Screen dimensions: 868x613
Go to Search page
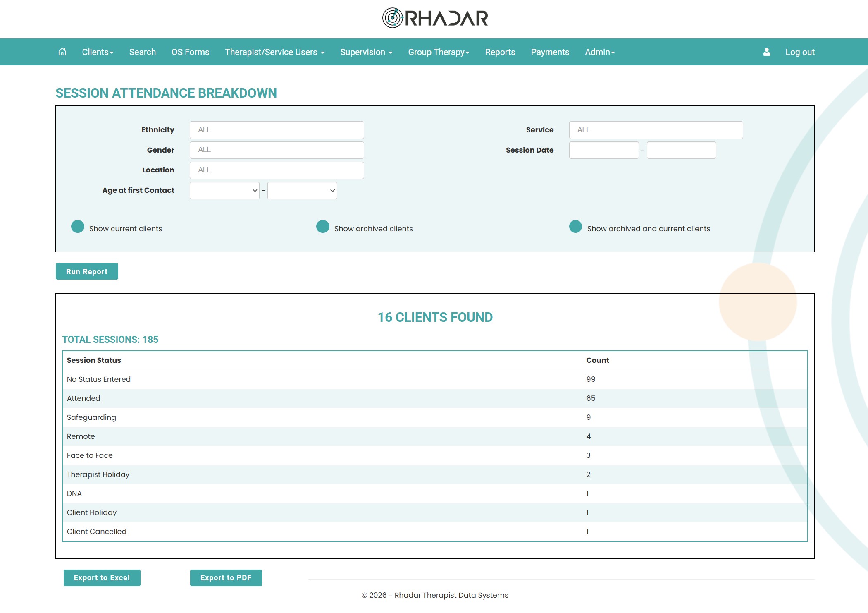click(x=143, y=52)
